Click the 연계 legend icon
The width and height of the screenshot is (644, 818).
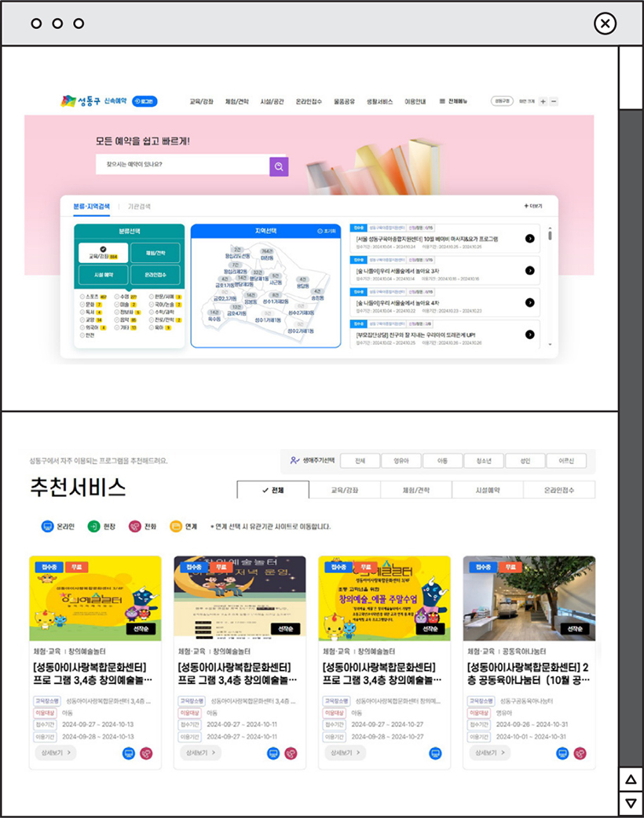(177, 525)
